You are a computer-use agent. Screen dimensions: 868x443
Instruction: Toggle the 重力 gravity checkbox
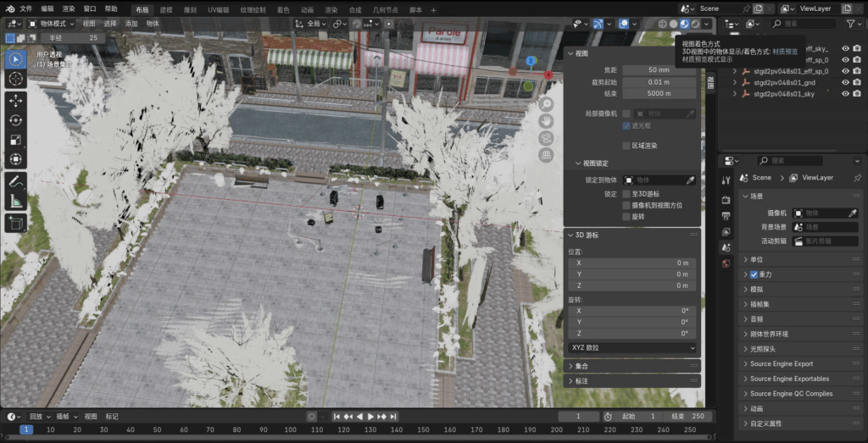[x=754, y=274]
